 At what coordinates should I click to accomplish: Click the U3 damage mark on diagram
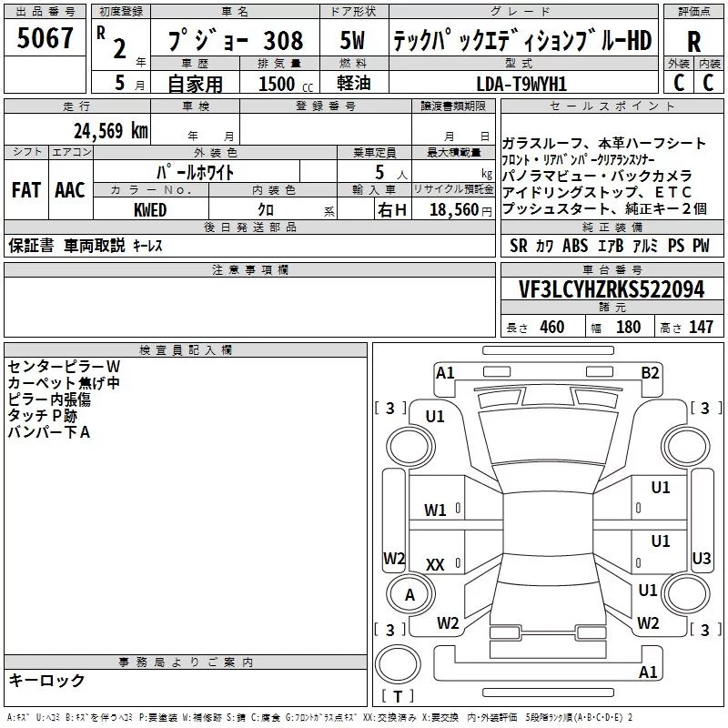click(x=701, y=558)
